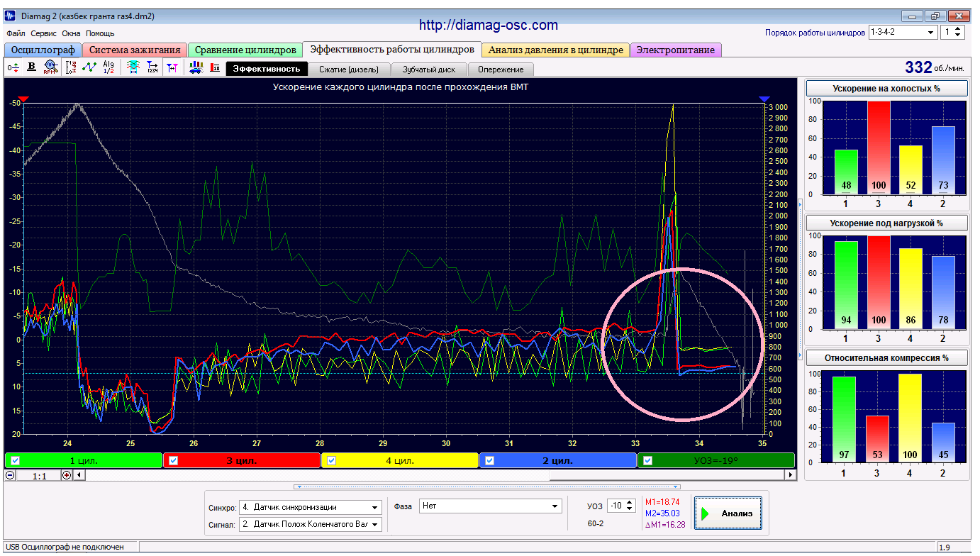This screenshot has width=980, height=556.
Task: Click the green connected-points line icon
Action: (x=89, y=67)
